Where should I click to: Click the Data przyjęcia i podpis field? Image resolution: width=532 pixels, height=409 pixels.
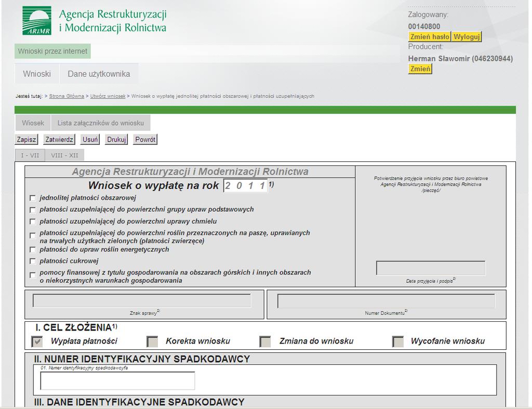tap(431, 268)
